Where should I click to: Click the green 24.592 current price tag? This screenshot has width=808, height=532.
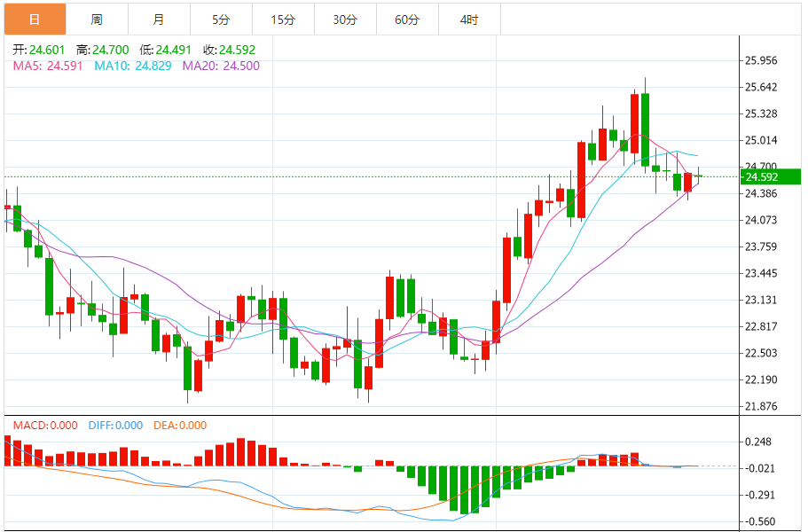[x=771, y=177]
